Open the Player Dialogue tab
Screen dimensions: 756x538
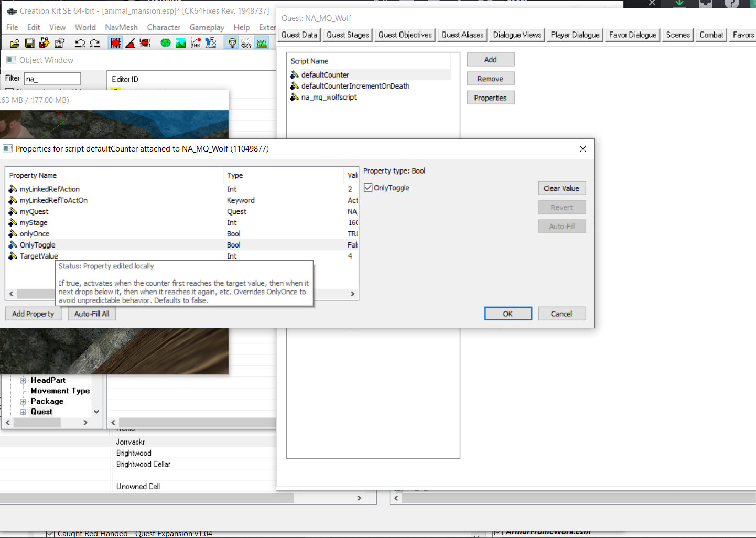click(575, 35)
